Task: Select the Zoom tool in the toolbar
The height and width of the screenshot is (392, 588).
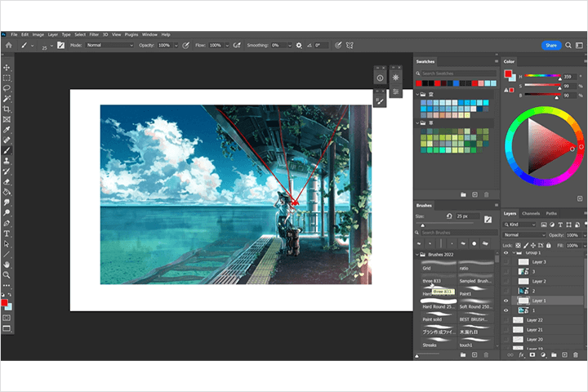Action: (x=7, y=275)
